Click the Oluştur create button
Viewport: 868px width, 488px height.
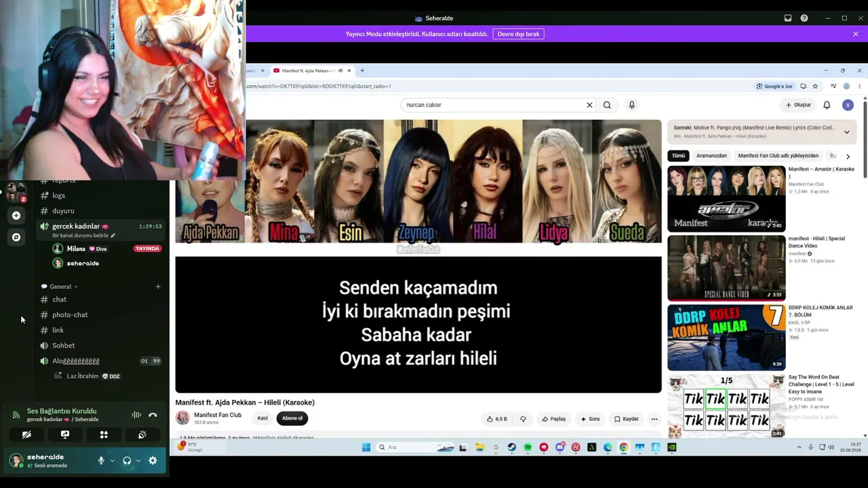(798, 105)
